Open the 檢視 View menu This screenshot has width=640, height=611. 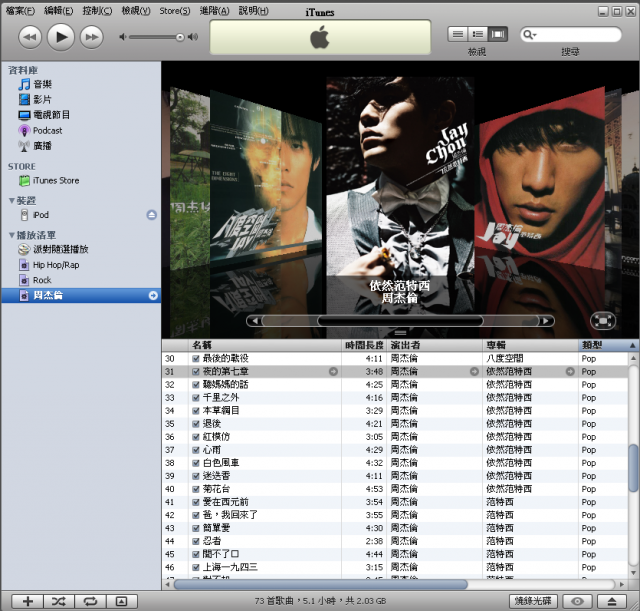(136, 11)
